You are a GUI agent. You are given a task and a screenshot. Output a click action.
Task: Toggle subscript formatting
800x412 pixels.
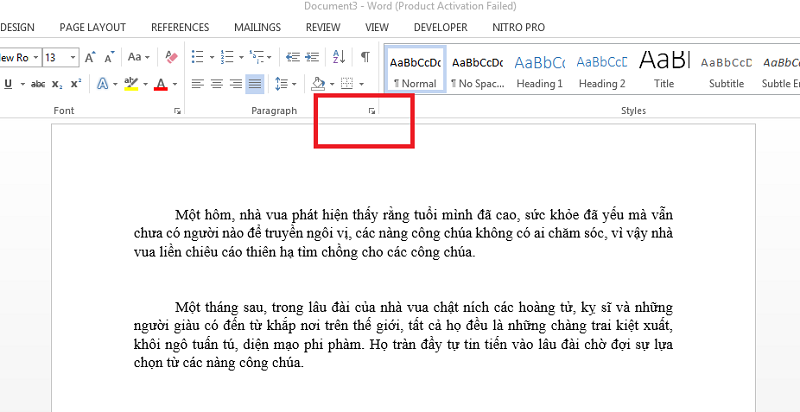[57, 84]
